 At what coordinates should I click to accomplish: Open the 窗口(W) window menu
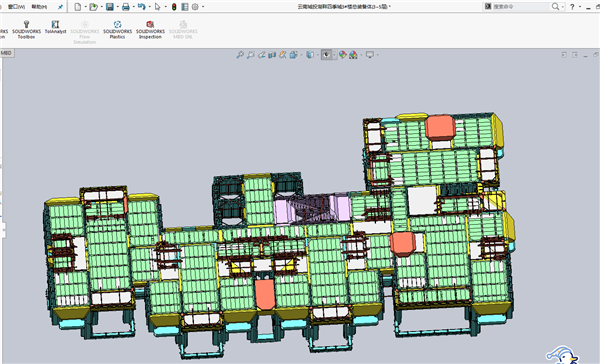click(16, 7)
